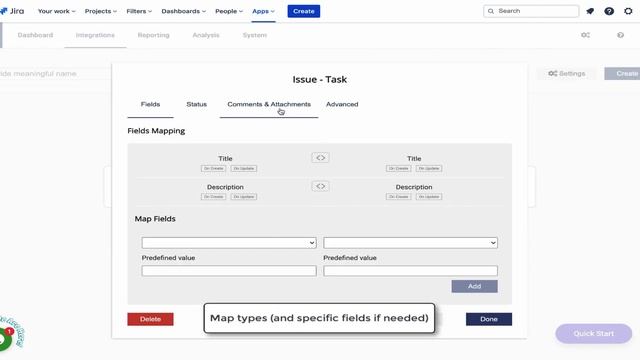The height and width of the screenshot is (360, 640).
Task: Click the gears icon beside app tabs
Action: click(585, 35)
